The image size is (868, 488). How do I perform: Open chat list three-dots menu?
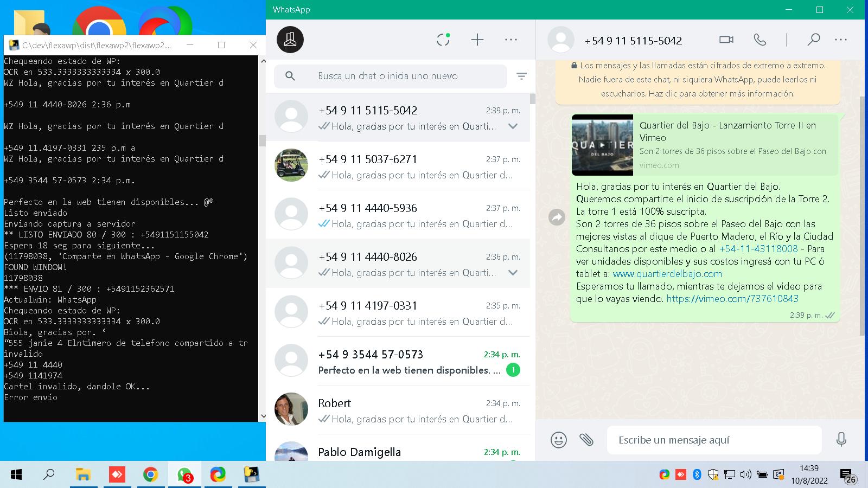coord(511,40)
